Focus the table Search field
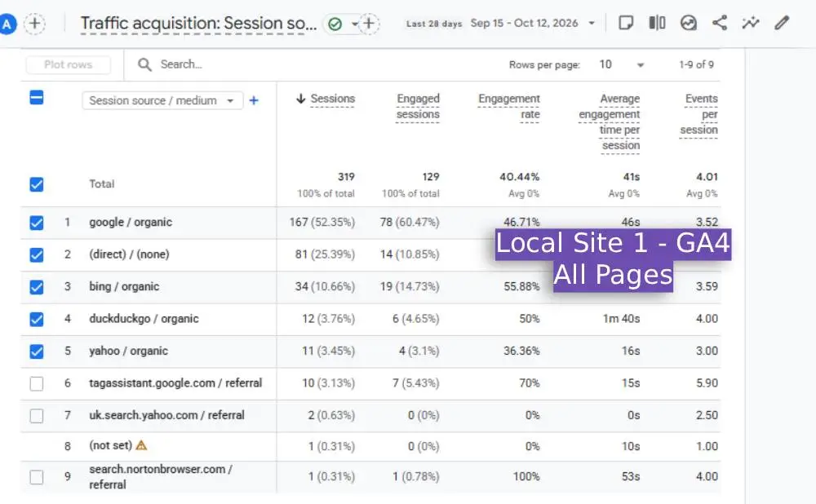Viewport: 816px width, 504px height. (x=181, y=64)
